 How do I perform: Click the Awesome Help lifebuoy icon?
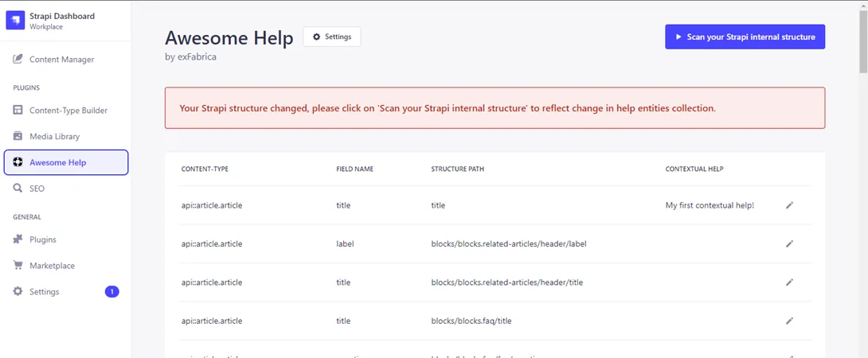18,162
